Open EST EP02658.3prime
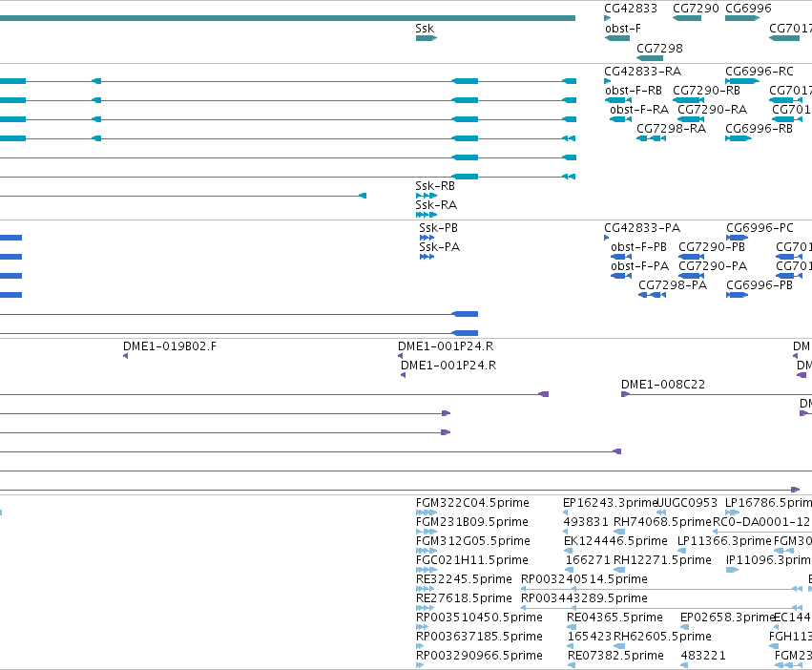The width and height of the screenshot is (812, 670). point(727,618)
